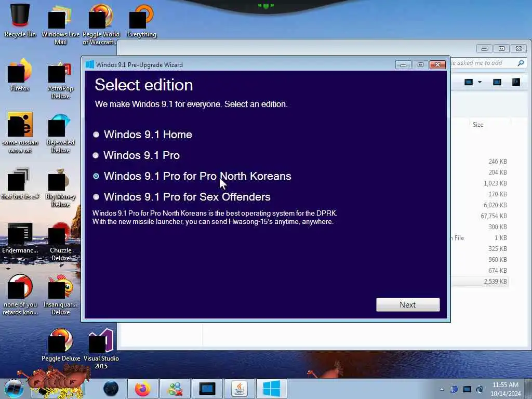The height and width of the screenshot is (399, 532).
Task: Click the two-people messenger taskbar icon
Action: [175, 389]
